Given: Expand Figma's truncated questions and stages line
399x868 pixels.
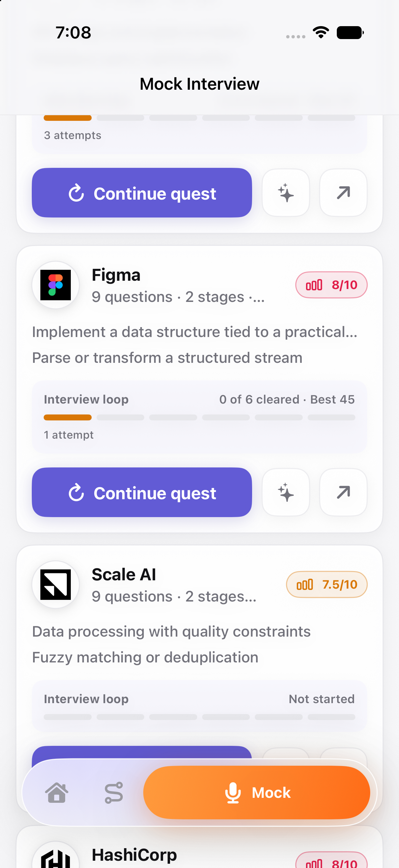Looking at the screenshot, I should tap(178, 297).
